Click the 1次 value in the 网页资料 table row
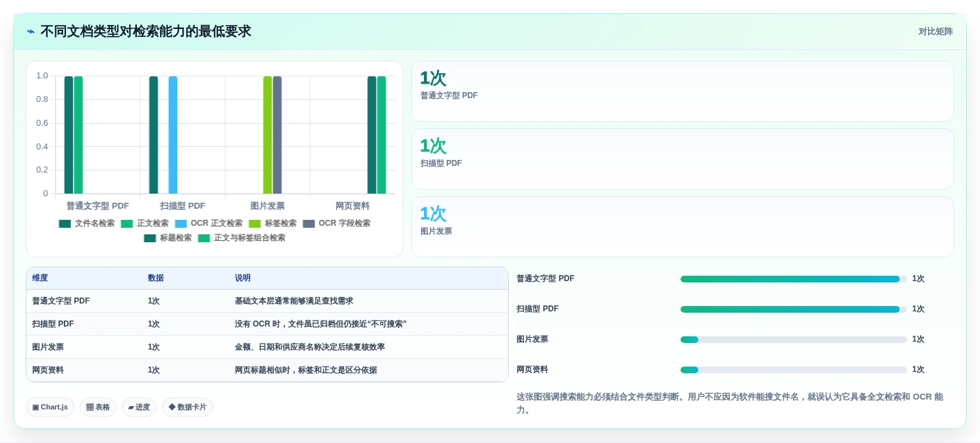Image resolution: width=980 pixels, height=443 pixels. (154, 370)
